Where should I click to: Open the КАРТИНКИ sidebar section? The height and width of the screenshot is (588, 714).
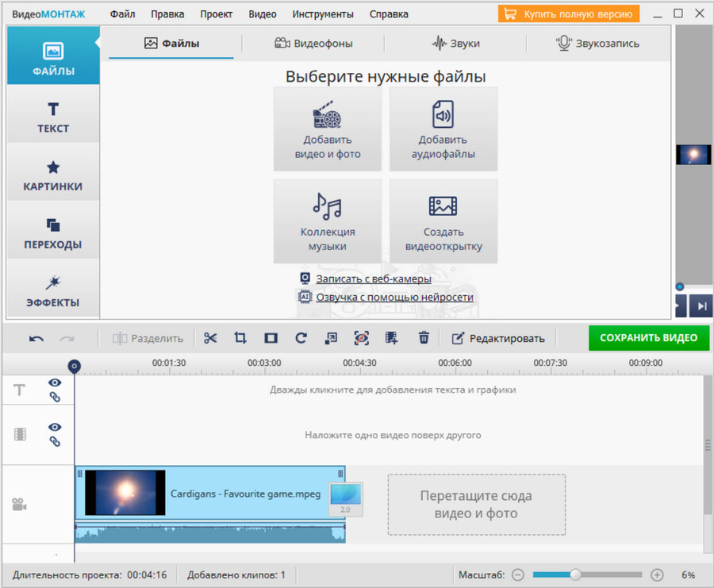(x=53, y=171)
